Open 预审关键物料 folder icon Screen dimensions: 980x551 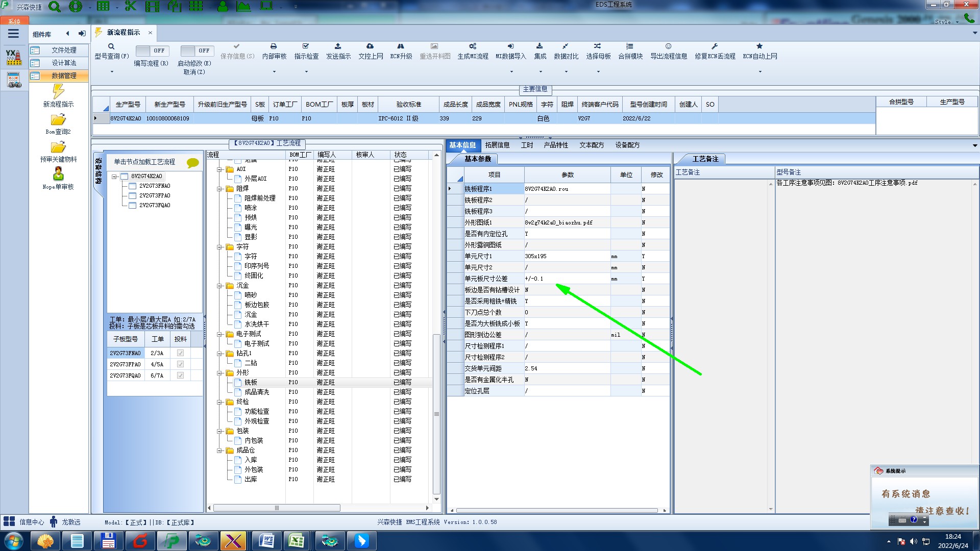[58, 147]
